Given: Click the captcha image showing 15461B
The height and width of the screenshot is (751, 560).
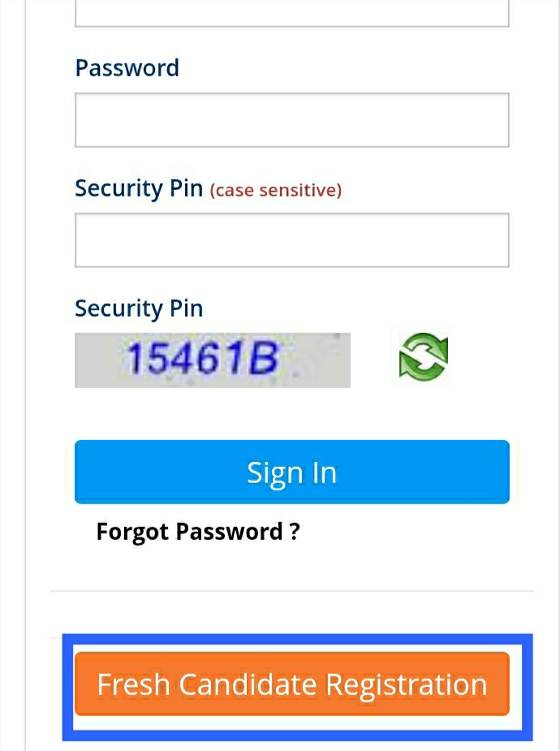Looking at the screenshot, I should point(212,360).
